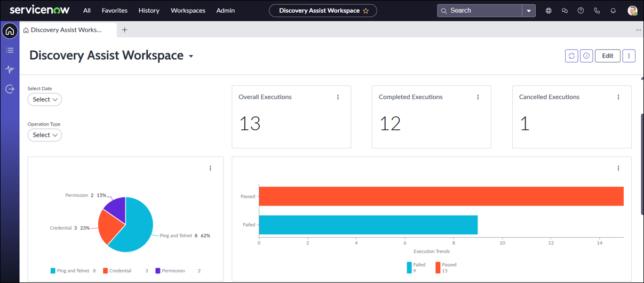The height and width of the screenshot is (283, 644).
Task: Click the exit arrow sidebar icon
Action: (10, 89)
